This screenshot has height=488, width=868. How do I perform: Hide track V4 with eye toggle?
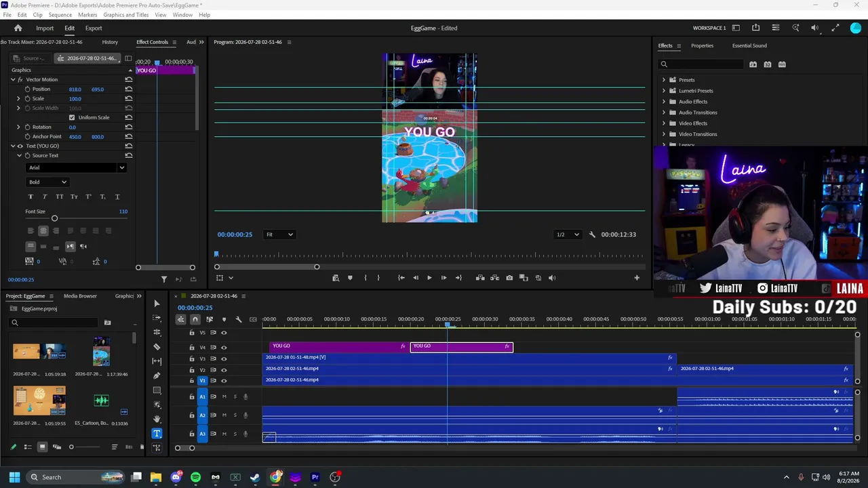[224, 347]
